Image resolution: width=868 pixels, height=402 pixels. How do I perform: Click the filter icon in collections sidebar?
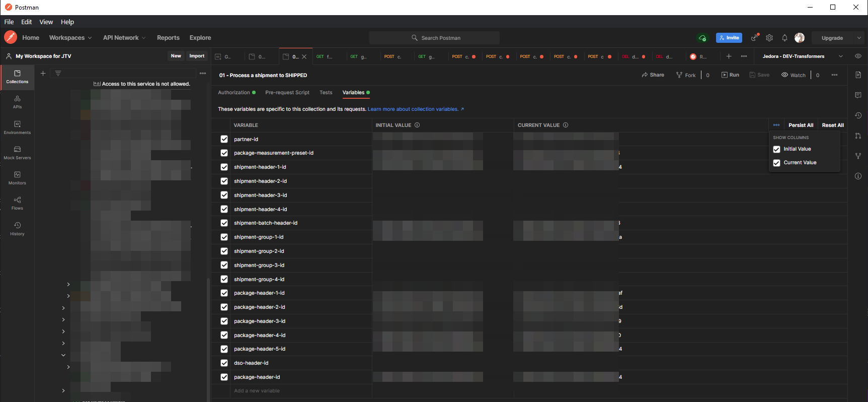(x=58, y=73)
